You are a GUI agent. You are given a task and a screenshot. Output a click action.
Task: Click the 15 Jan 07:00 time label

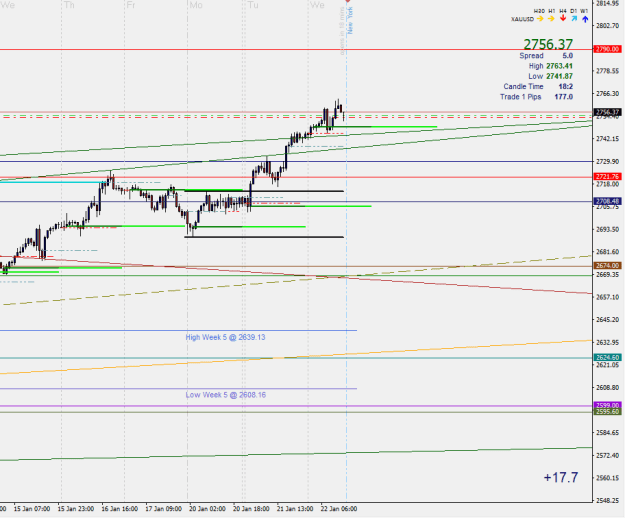click(32, 509)
